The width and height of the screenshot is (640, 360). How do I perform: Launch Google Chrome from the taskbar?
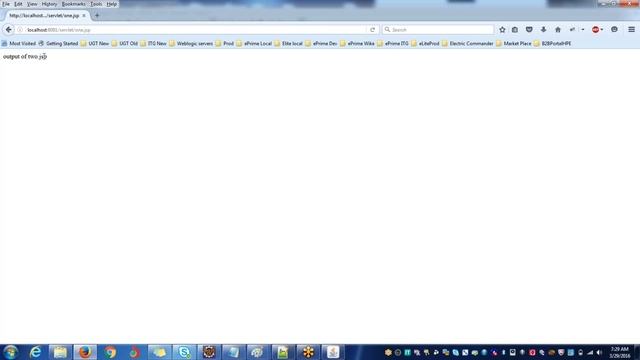tap(110, 352)
